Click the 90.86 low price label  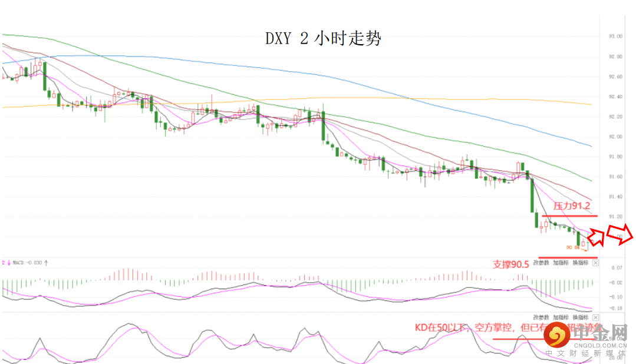point(573,247)
